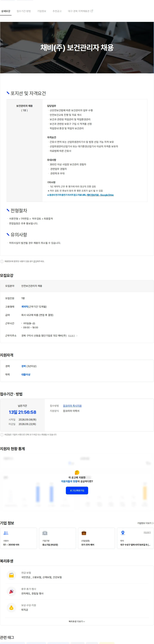Click the 산업(업종) briefcase icon
Image resolution: width=154 pixels, height=644 pixels.
pos(84,533)
